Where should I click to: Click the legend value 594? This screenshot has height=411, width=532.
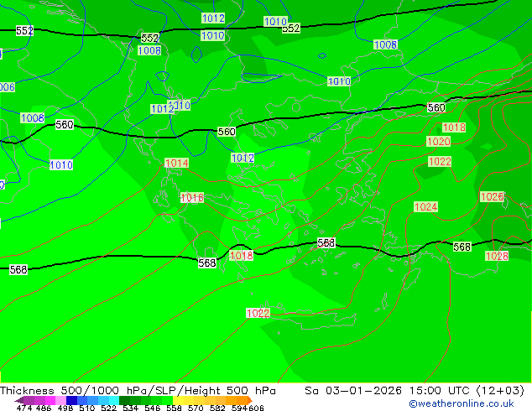click(x=239, y=408)
